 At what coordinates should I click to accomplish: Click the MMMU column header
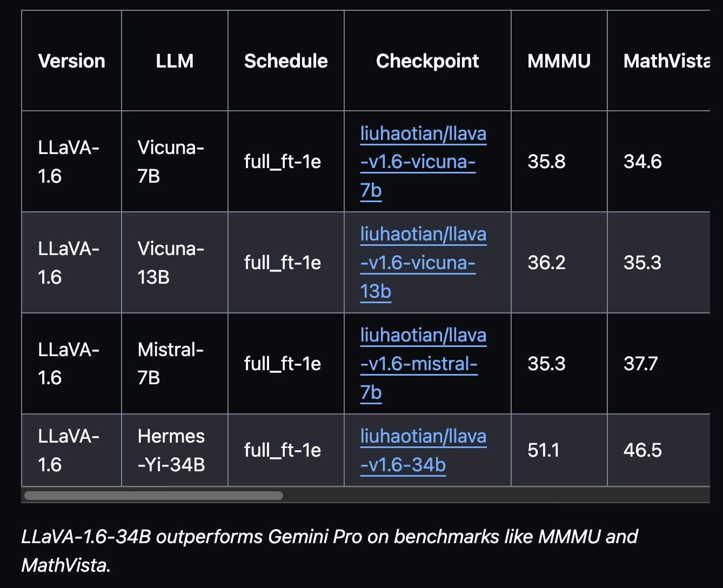coord(559,61)
